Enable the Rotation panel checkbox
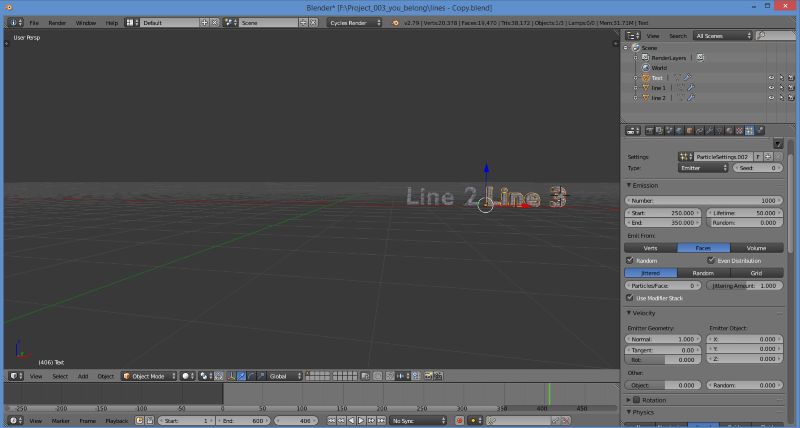The image size is (800, 428). [x=636, y=400]
